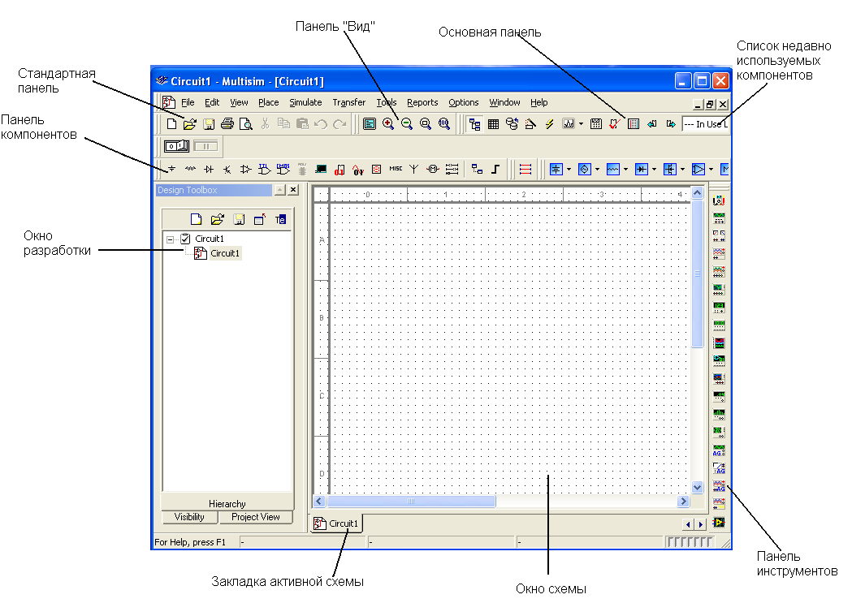Screen dimensions: 852x616
Task: Save the current circuit
Action: pos(209,123)
